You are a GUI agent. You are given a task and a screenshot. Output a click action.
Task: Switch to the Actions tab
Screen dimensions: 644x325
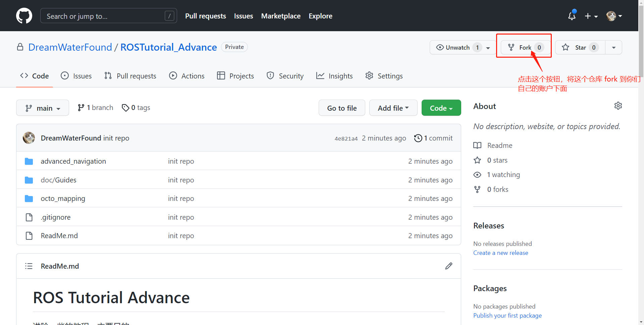coord(186,76)
